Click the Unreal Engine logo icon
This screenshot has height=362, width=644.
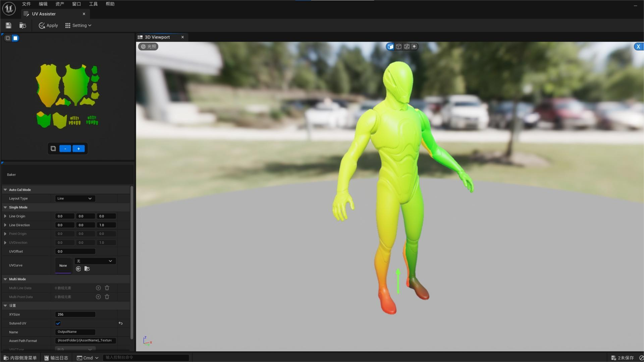(x=9, y=8)
